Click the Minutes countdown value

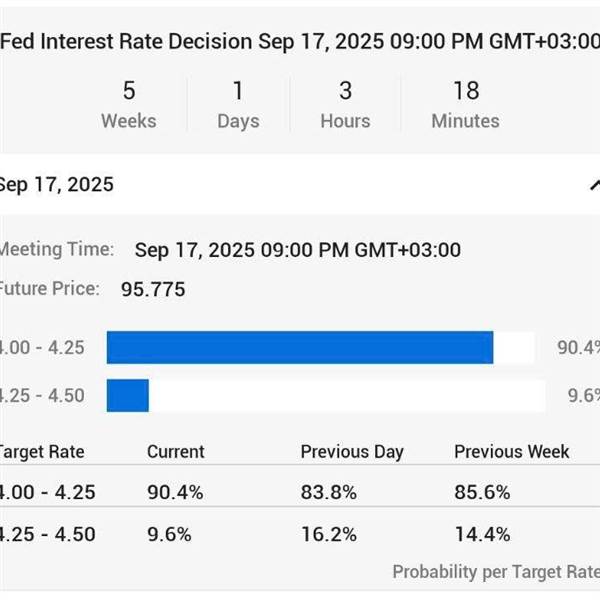pos(465,91)
